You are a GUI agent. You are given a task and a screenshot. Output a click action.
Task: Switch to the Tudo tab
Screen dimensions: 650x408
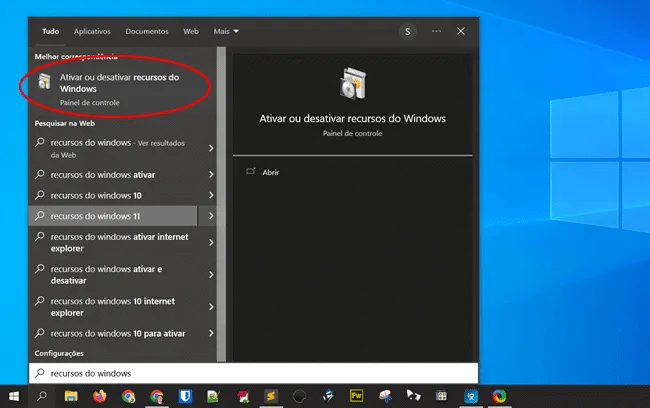[51, 32]
